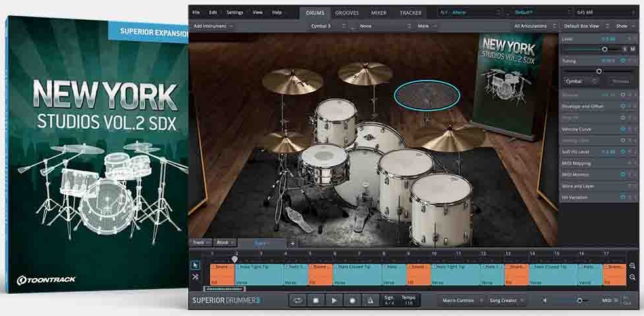
Task: Open the Settings menu
Action: (235, 12)
